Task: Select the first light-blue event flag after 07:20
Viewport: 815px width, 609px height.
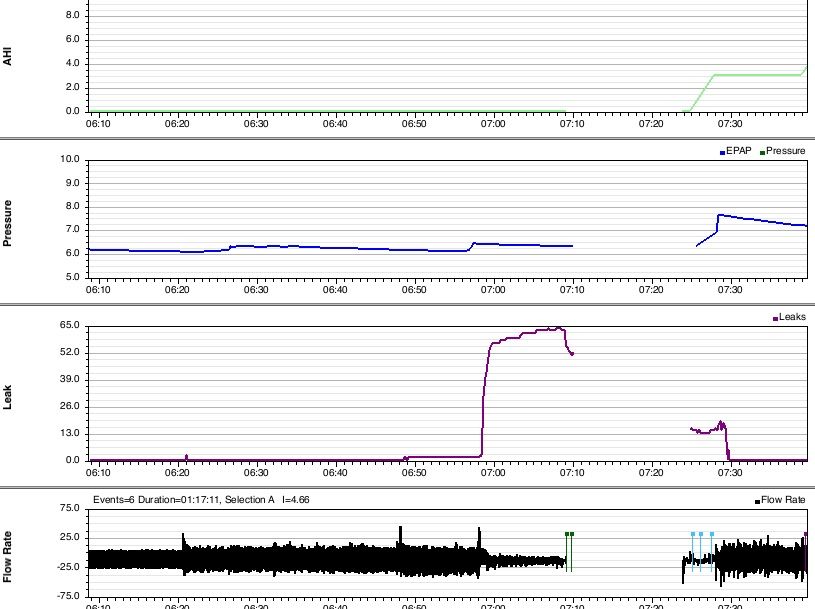Action: pos(692,535)
